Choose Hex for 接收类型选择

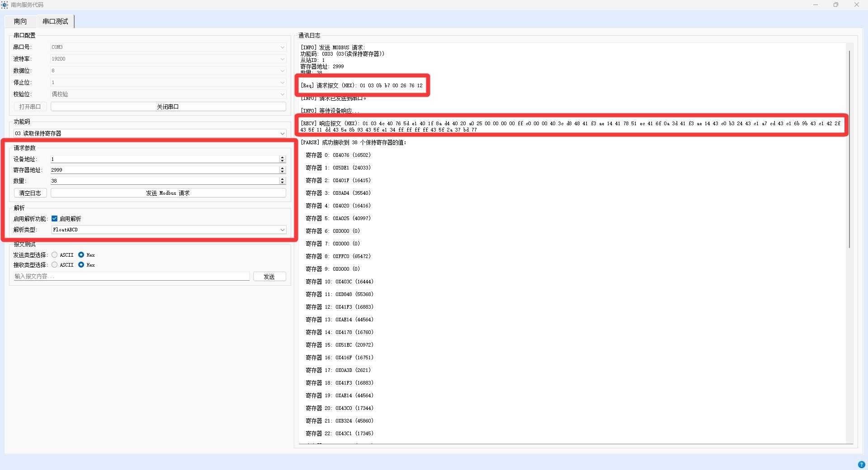(81, 265)
